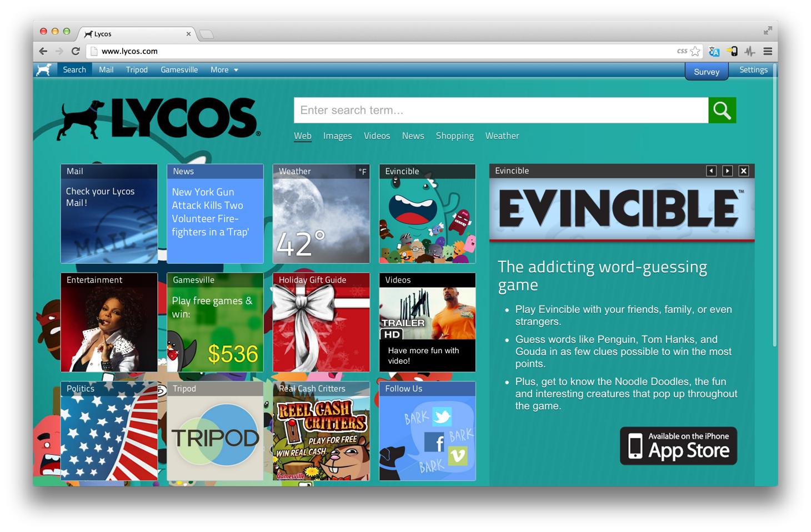The image size is (811, 532).
Task: Click the App Store download badge
Action: (678, 446)
